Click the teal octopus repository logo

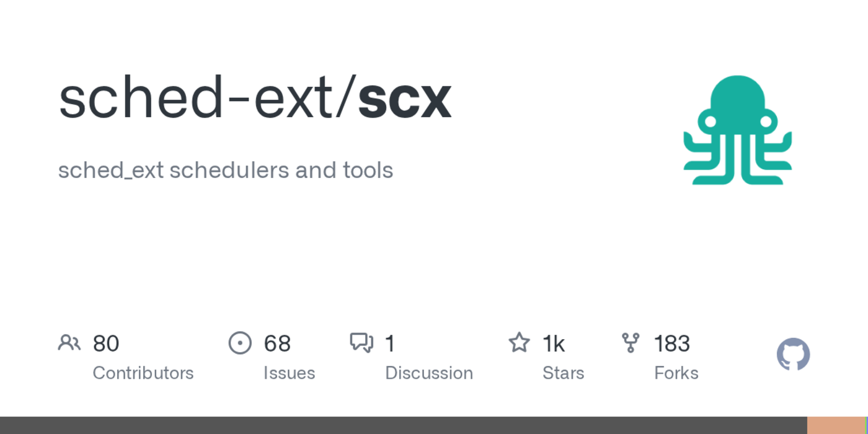coord(737,130)
